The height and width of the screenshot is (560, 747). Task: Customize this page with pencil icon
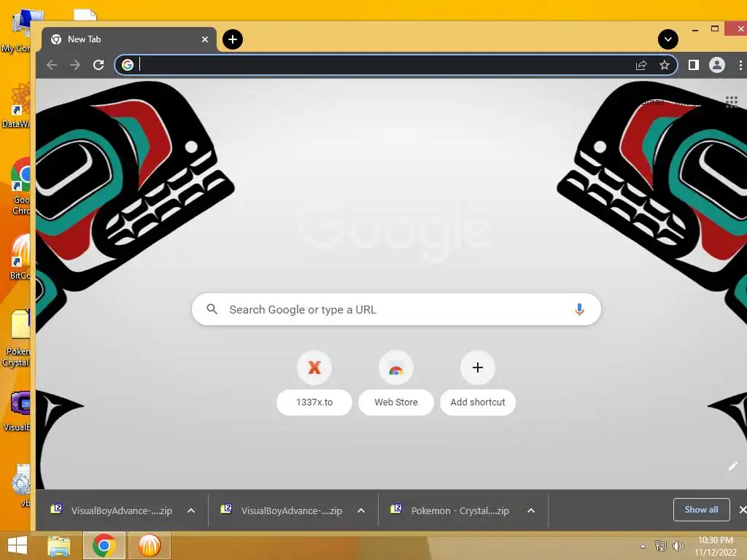point(732,466)
